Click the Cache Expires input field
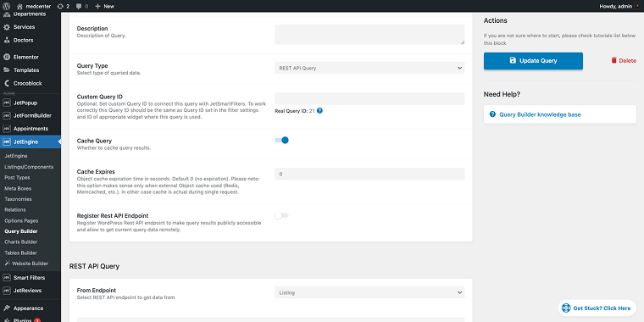644x322 pixels. pyautogui.click(x=369, y=174)
